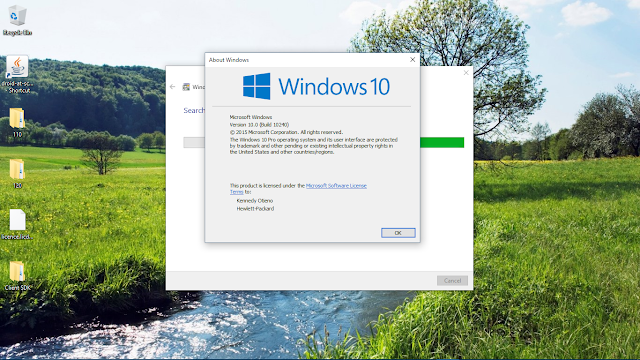This screenshot has height=360, width=640.
Task: Click OK in About Windows dialog
Action: [x=398, y=233]
